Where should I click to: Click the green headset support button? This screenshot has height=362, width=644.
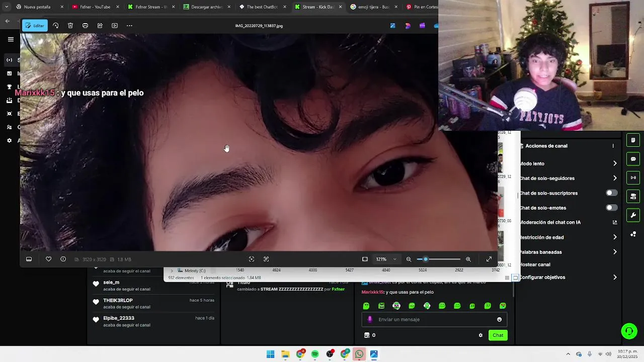click(629, 331)
